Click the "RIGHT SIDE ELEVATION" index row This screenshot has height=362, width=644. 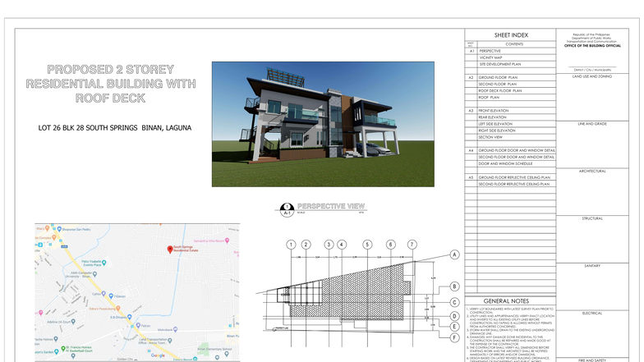[511, 131]
